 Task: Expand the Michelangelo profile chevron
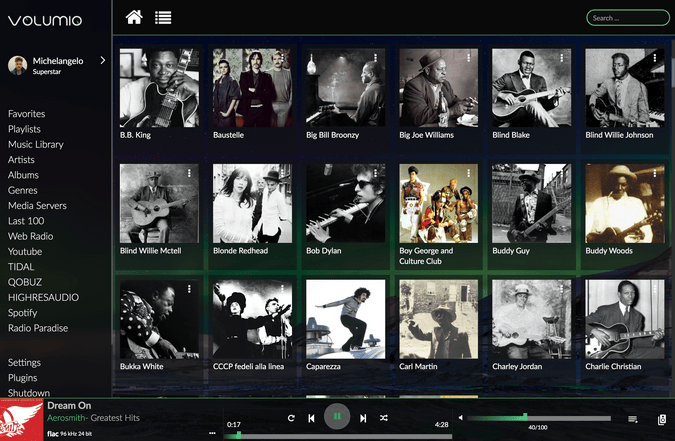tap(102, 61)
